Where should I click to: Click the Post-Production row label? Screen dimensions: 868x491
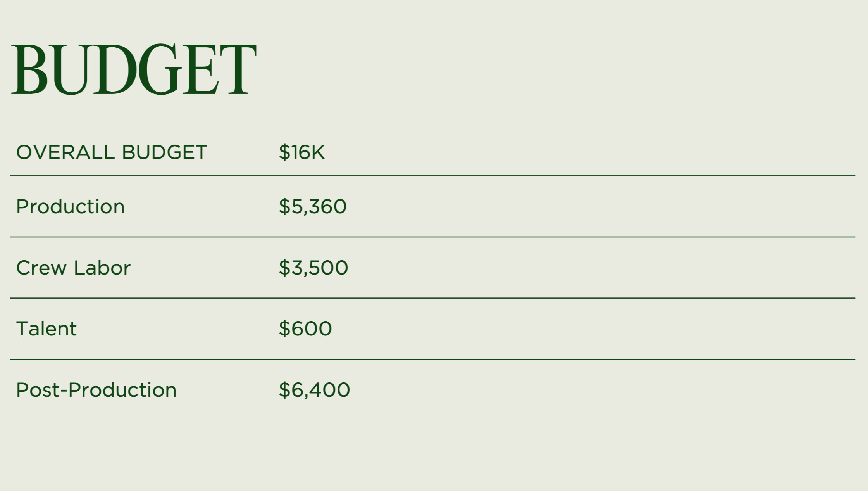[96, 390]
